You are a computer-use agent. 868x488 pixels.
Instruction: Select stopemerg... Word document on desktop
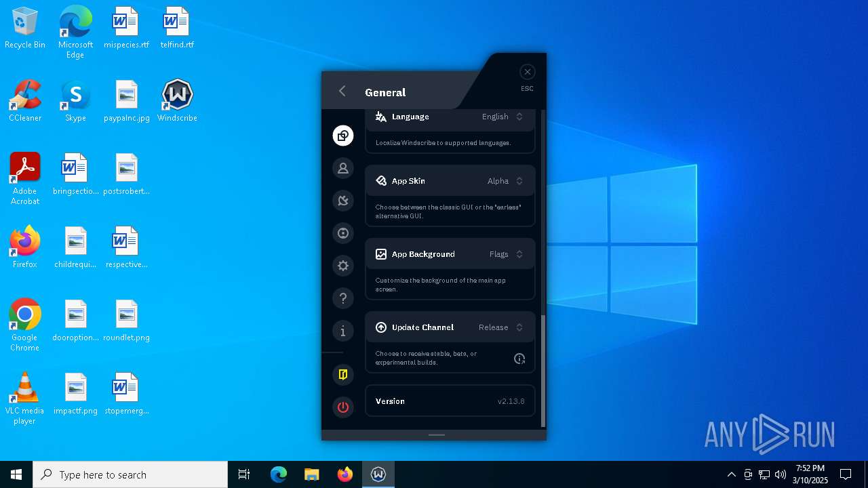tap(127, 394)
